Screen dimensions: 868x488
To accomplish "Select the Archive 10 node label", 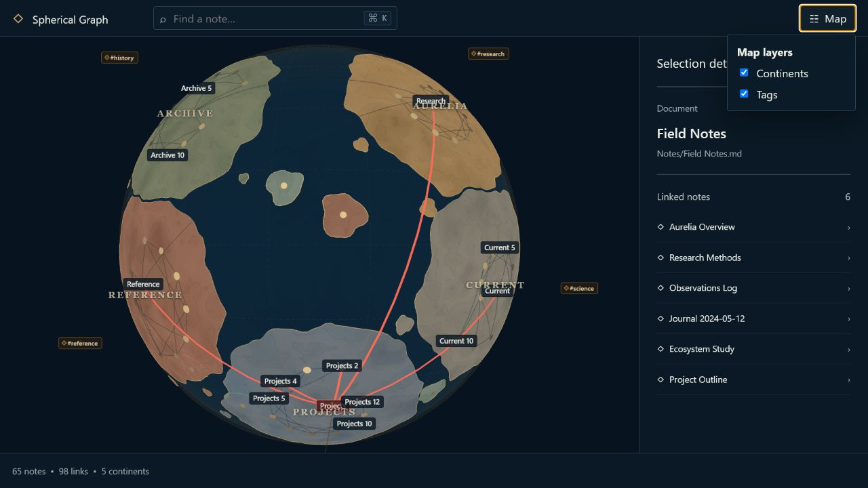I will pos(167,155).
